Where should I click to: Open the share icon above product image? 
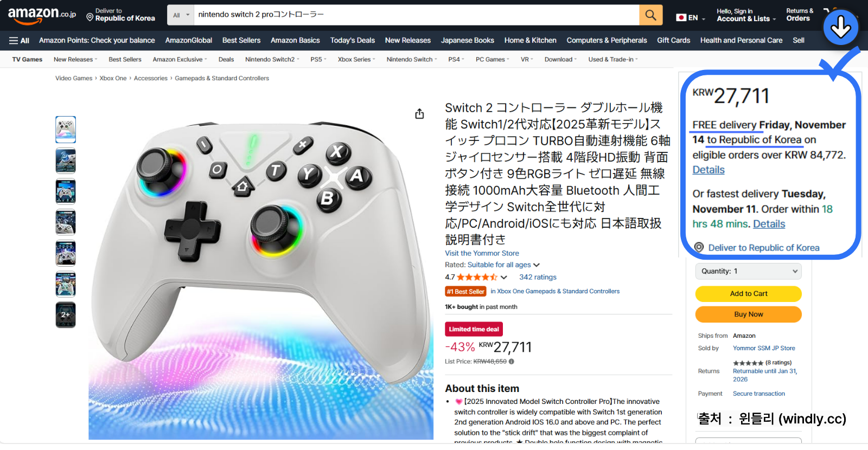pos(419,114)
